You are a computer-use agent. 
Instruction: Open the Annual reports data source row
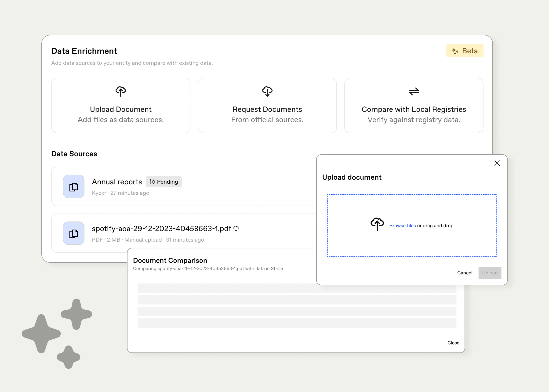pyautogui.click(x=217, y=187)
